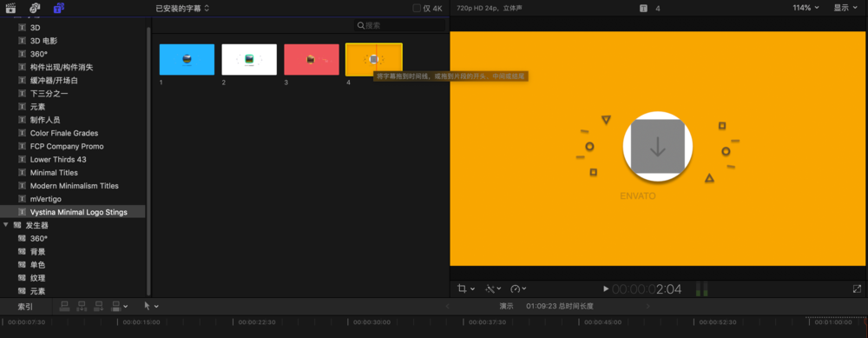The width and height of the screenshot is (868, 338).
Task: Click ruler mark 00:00:30:00
Action: (x=372, y=322)
